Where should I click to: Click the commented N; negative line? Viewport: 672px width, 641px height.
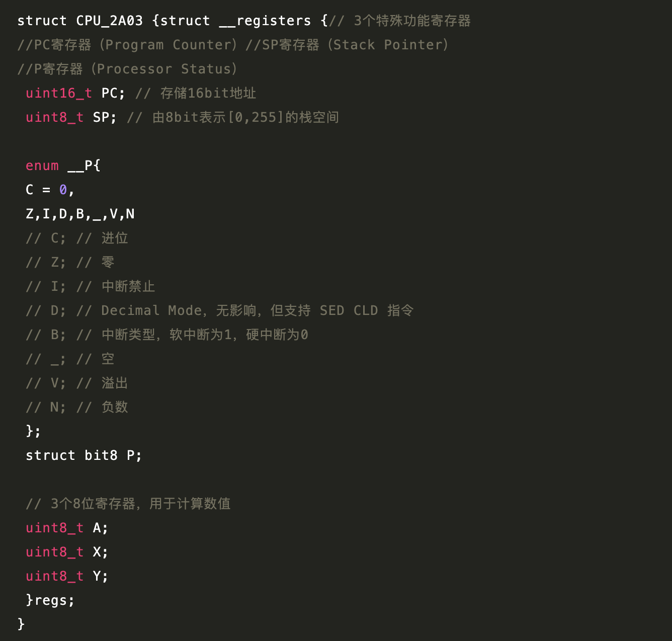coord(77,407)
